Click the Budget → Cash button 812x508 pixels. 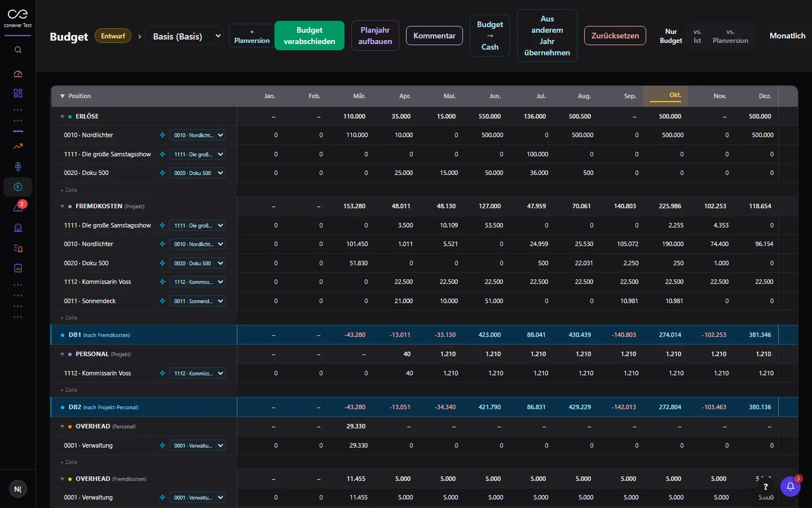click(x=490, y=36)
